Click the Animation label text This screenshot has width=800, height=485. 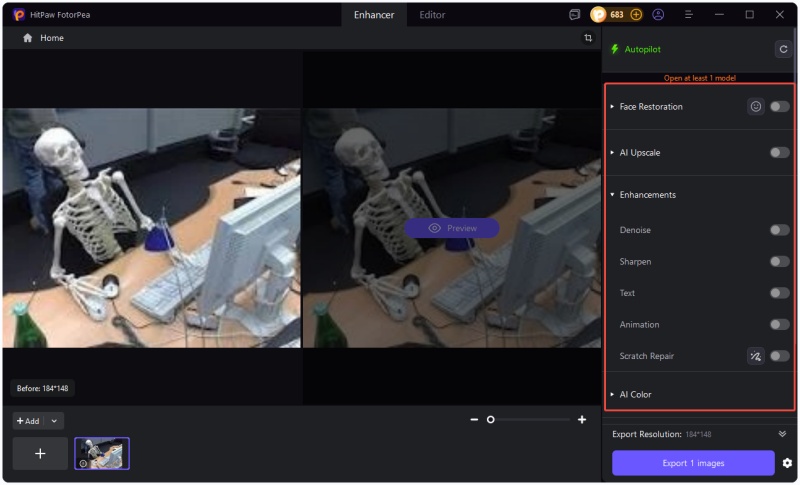(639, 324)
